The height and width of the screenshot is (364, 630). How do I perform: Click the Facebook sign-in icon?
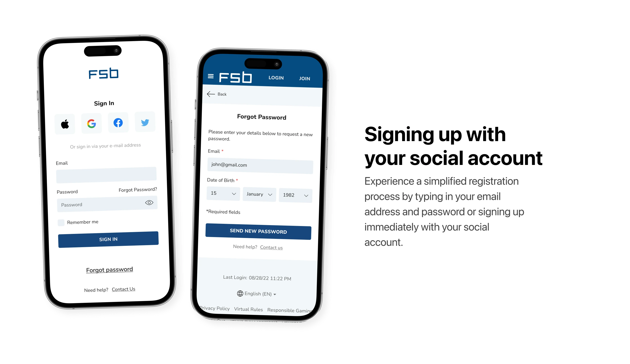click(x=118, y=123)
